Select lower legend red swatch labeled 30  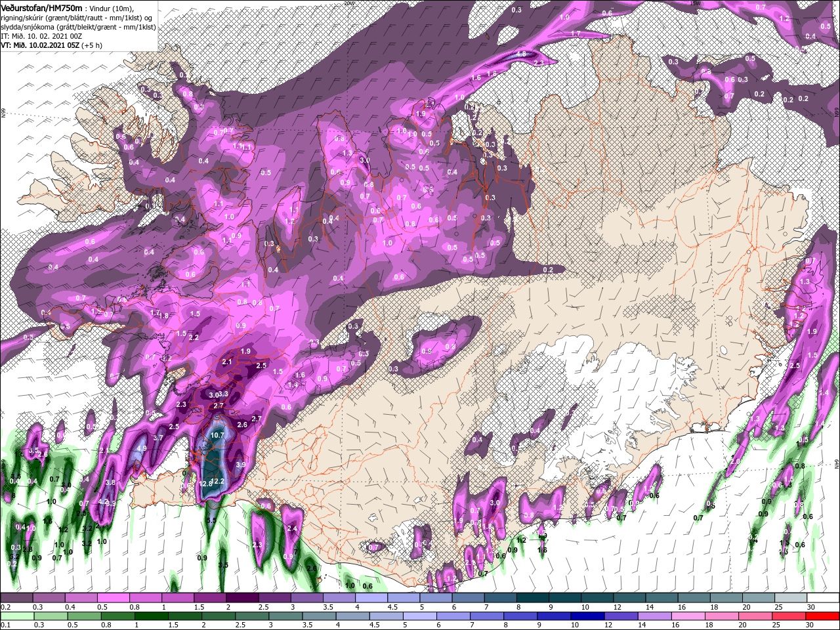coord(823,616)
